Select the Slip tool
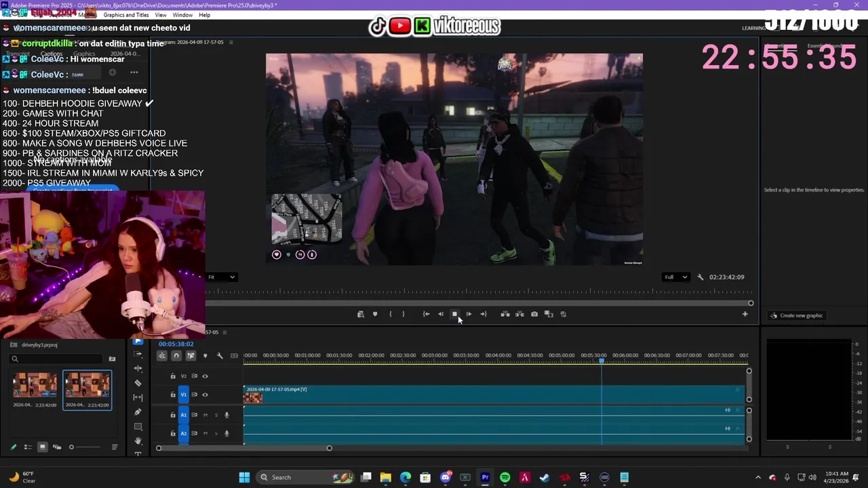This screenshot has width=868, height=488. (138, 397)
